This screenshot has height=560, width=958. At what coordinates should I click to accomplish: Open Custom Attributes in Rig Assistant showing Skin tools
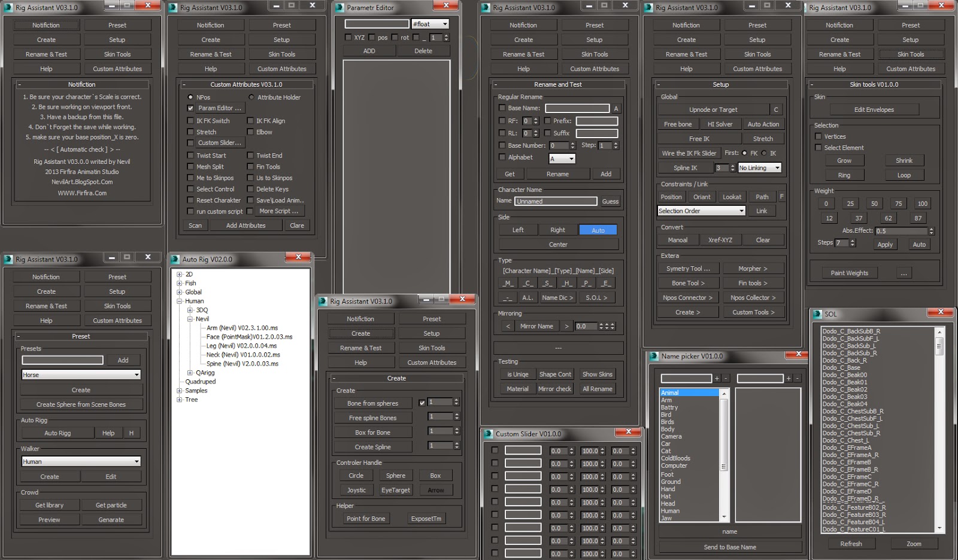tap(911, 69)
